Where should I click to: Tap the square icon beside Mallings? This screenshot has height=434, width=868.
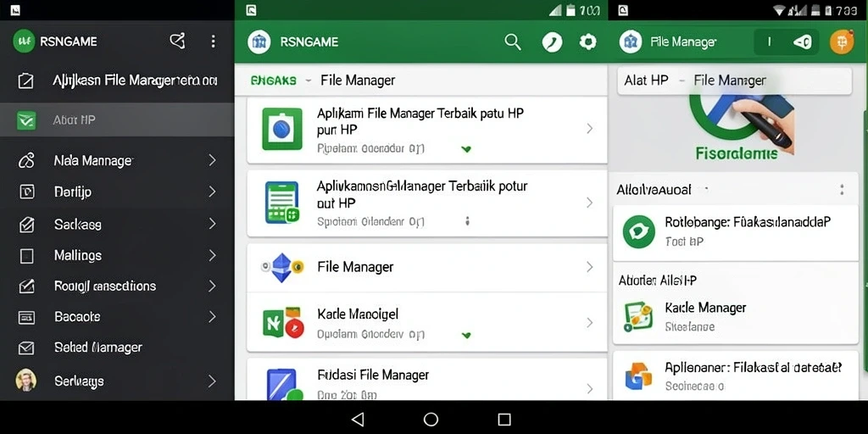coord(26,256)
